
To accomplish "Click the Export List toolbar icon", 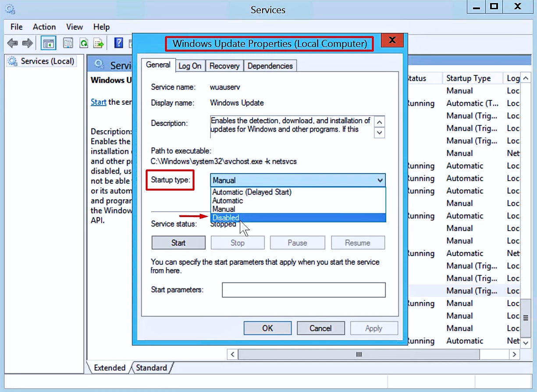I will tap(99, 43).
